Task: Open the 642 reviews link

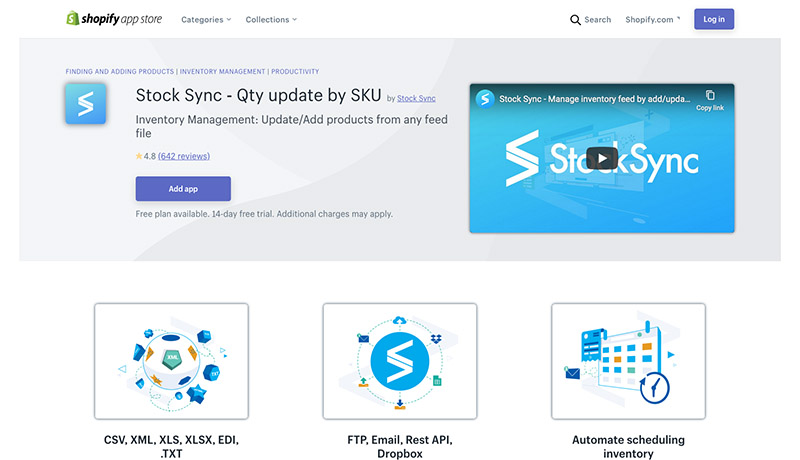Action: coord(184,156)
